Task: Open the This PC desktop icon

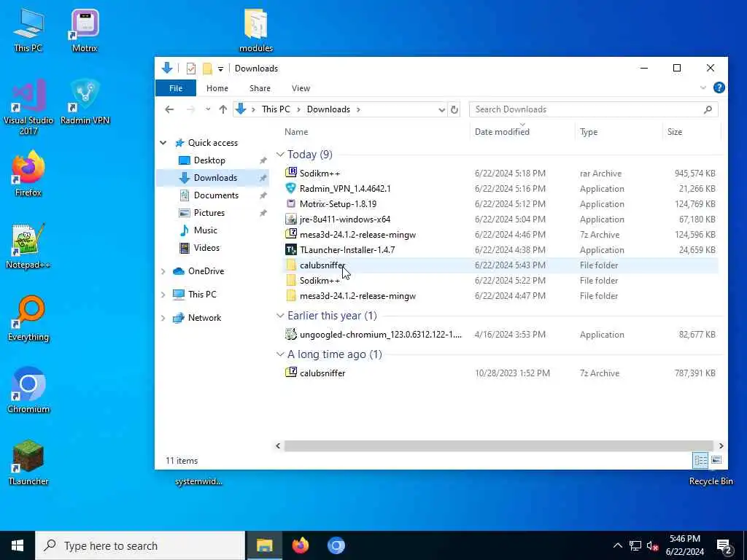Action: pyautogui.click(x=28, y=29)
